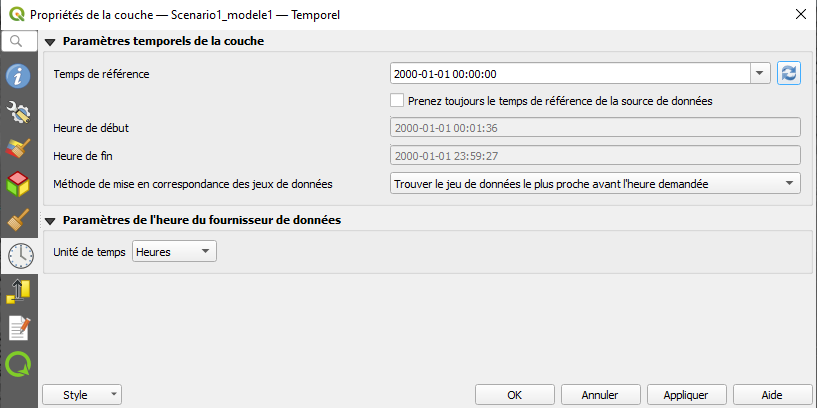Image resolution: width=817 pixels, height=408 pixels.
Task: Click the search box in sidebar
Action: tap(19, 41)
